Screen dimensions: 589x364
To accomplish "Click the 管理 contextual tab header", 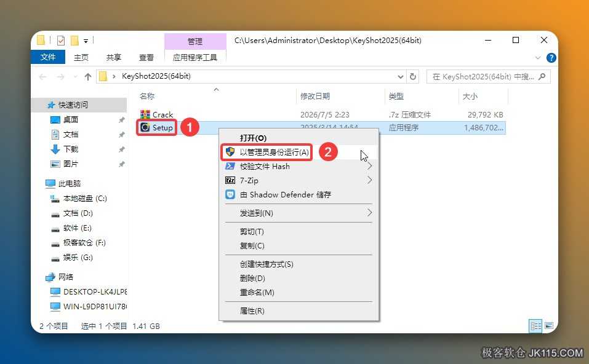I will tap(195, 41).
